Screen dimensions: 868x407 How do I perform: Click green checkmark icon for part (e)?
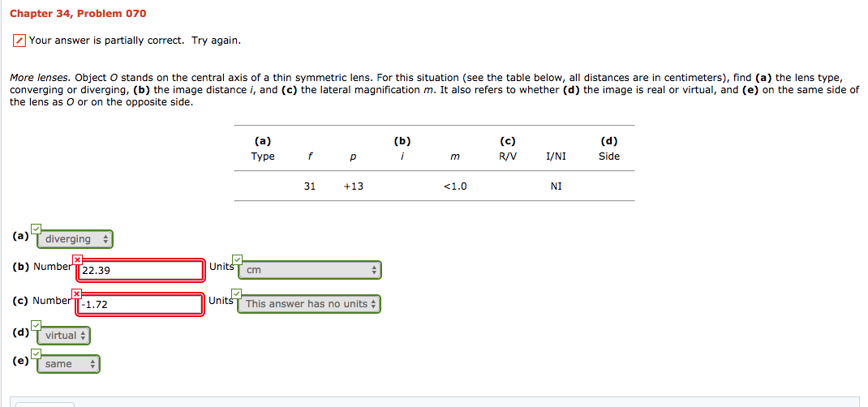(37, 353)
